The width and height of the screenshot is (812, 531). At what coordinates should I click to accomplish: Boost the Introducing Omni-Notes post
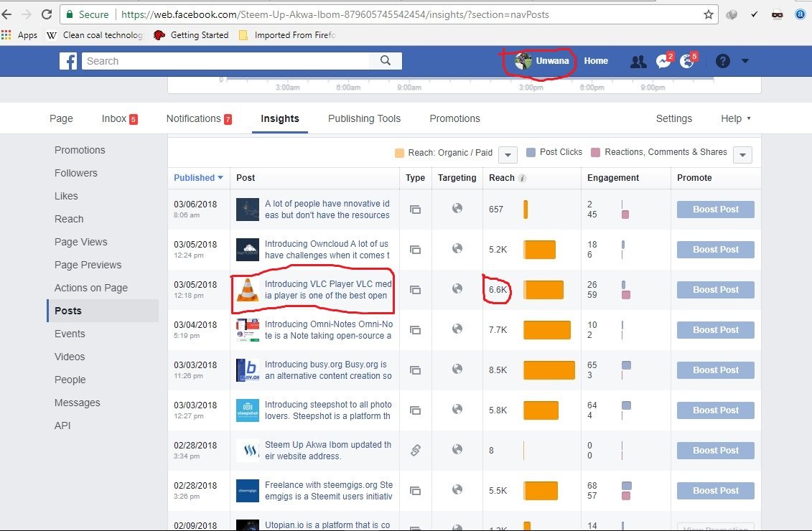pyautogui.click(x=715, y=329)
